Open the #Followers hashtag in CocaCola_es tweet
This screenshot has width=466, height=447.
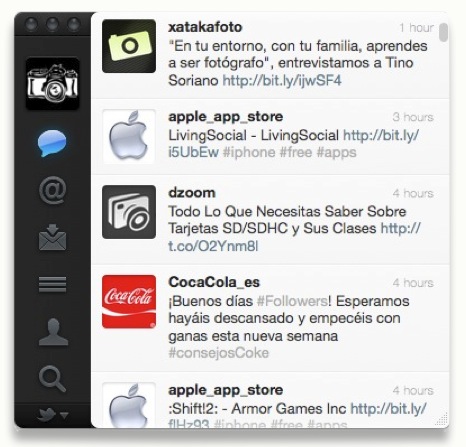[x=292, y=301]
